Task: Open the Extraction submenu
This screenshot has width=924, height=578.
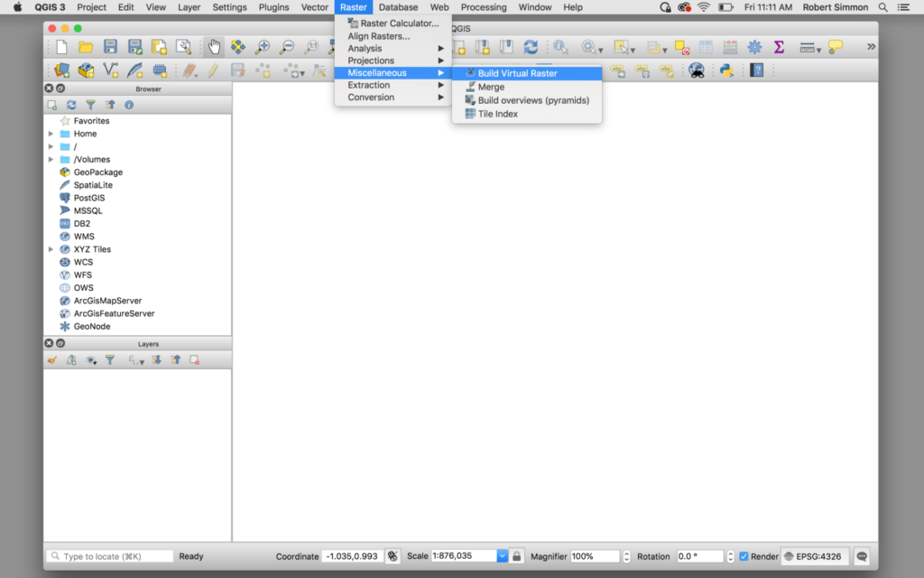Action: pos(393,85)
